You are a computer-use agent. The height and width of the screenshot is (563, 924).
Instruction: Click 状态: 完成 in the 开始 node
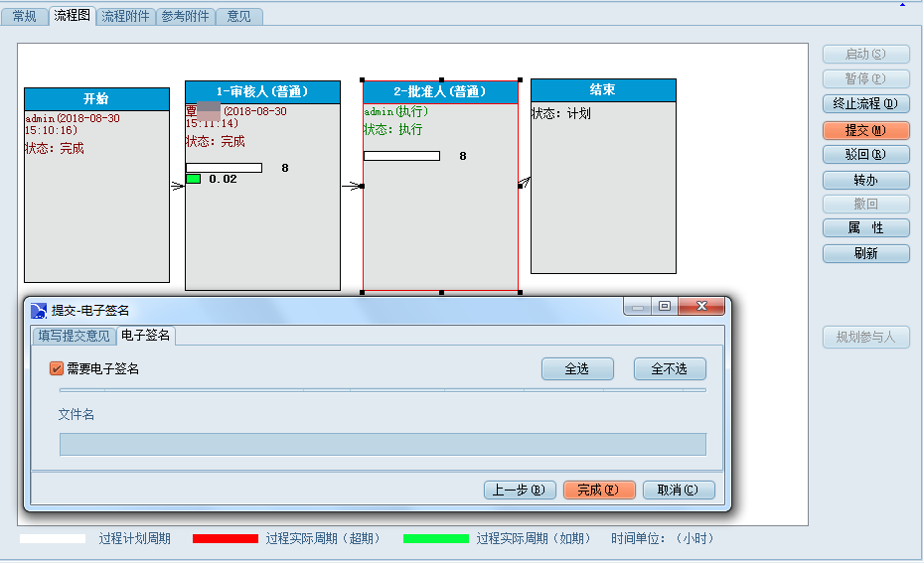(55, 148)
